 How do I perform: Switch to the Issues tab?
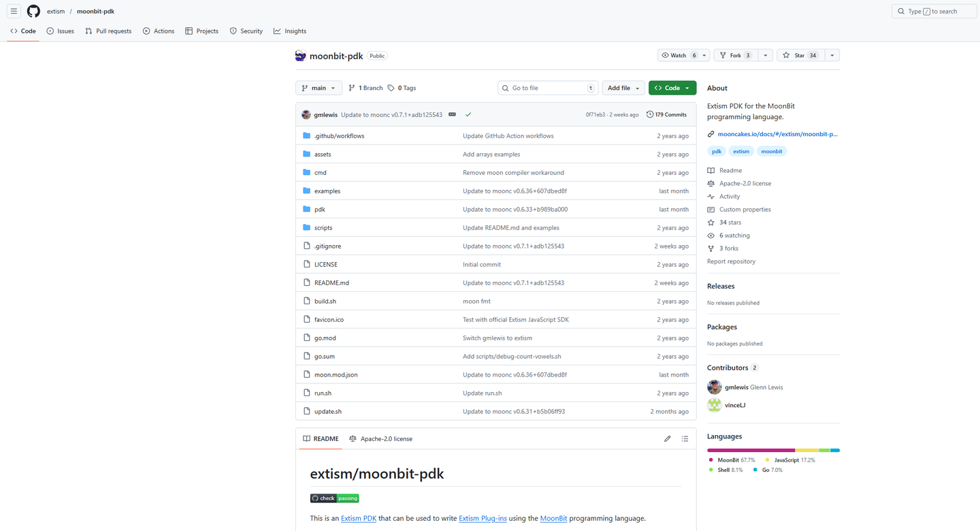61,31
